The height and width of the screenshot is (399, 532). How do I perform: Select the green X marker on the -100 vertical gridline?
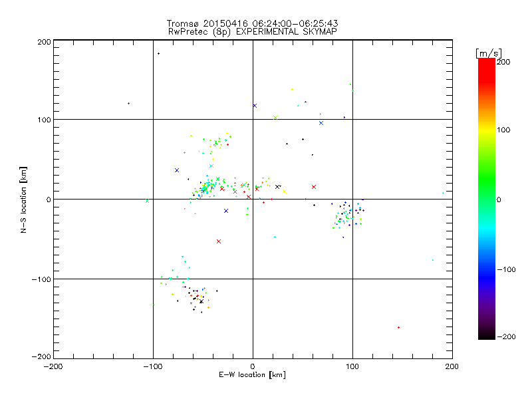[147, 201]
